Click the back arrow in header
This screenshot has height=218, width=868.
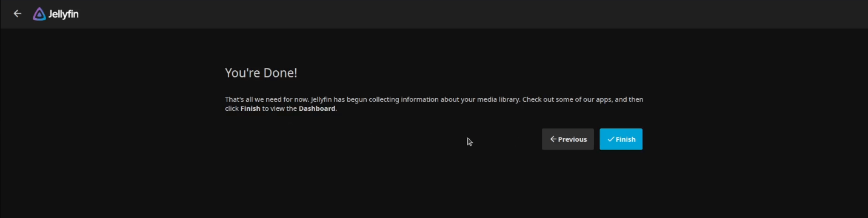[17, 13]
